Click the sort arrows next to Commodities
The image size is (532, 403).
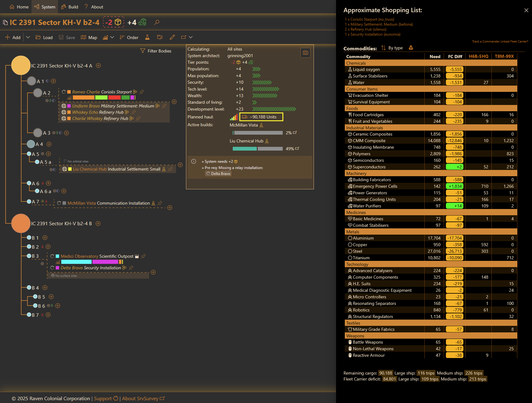383,48
